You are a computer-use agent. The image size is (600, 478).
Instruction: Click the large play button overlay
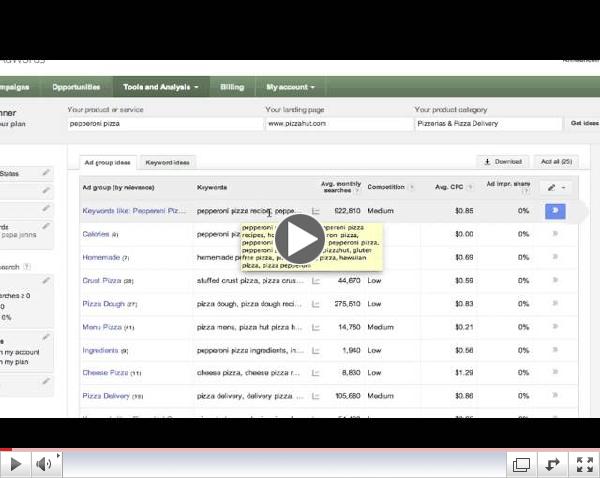tap(300, 239)
